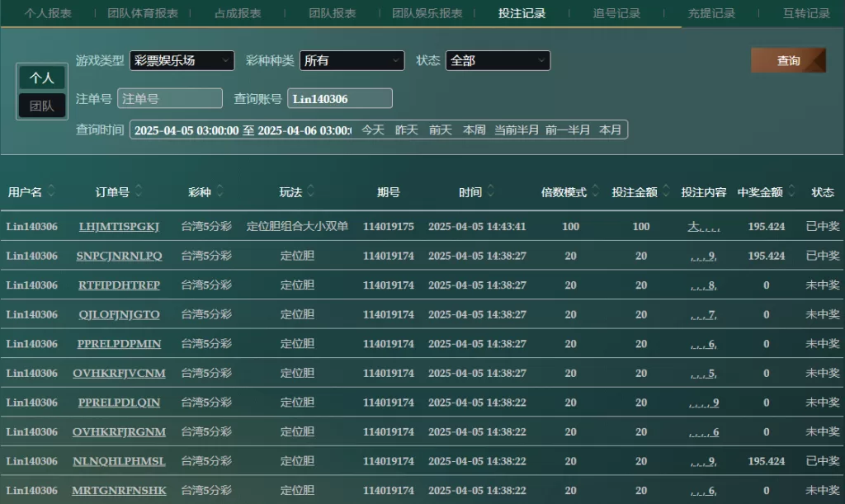The image size is (845, 504).
Task: Click the 查询账号 field containing Lin140306
Action: coord(339,98)
